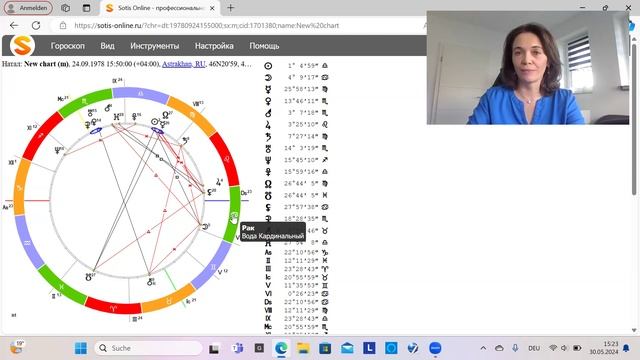Open the Инструменты menu
This screenshot has height=360, width=640.
click(155, 46)
